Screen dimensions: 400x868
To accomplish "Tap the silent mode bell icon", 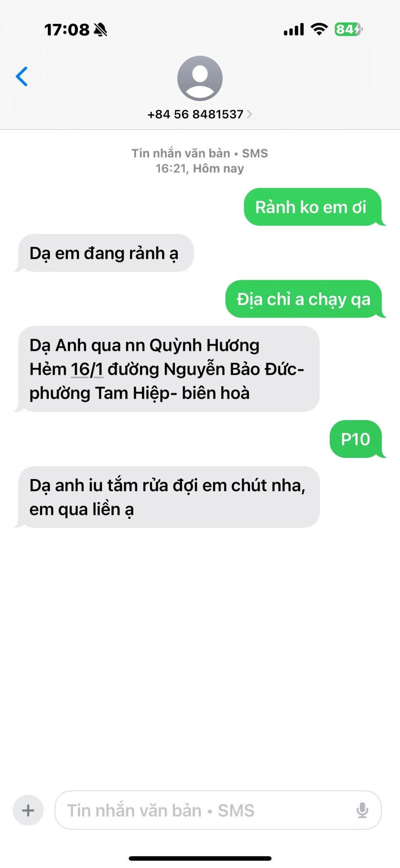I will (x=100, y=30).
